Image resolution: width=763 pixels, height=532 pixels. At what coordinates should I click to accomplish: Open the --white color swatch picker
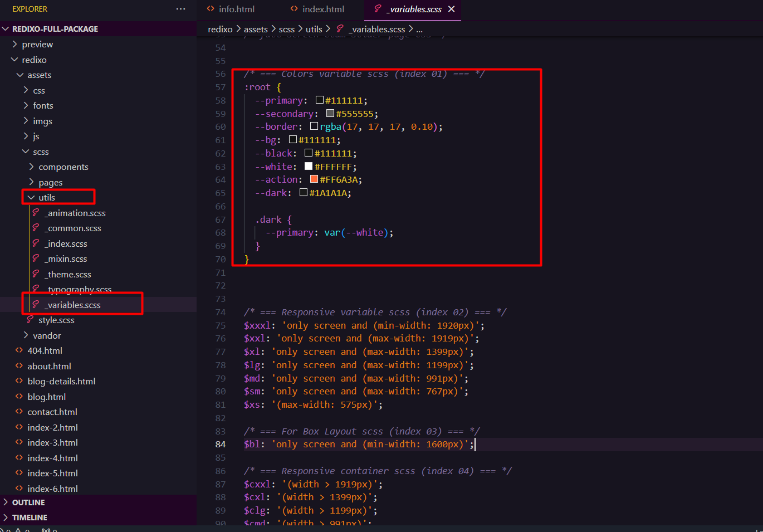click(x=309, y=167)
